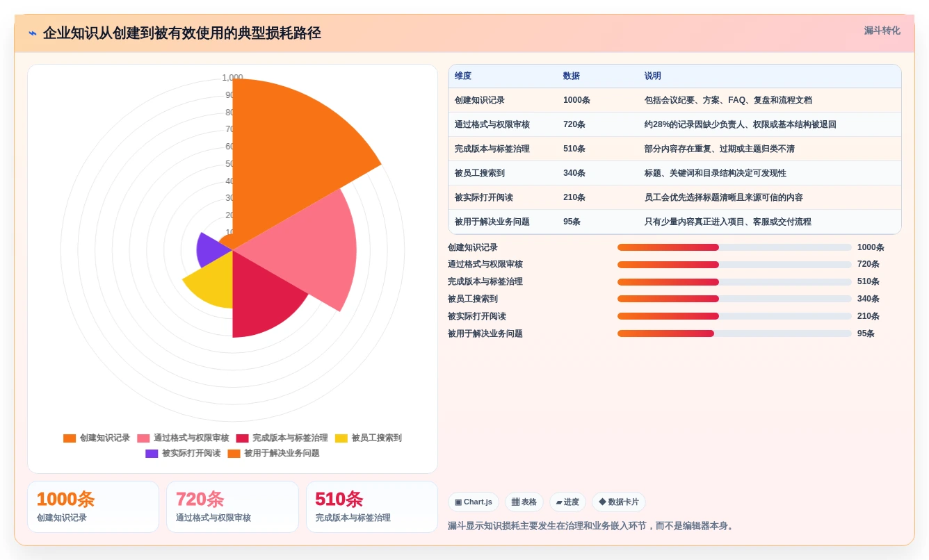Click the 210条 table data cell

pyautogui.click(x=574, y=197)
